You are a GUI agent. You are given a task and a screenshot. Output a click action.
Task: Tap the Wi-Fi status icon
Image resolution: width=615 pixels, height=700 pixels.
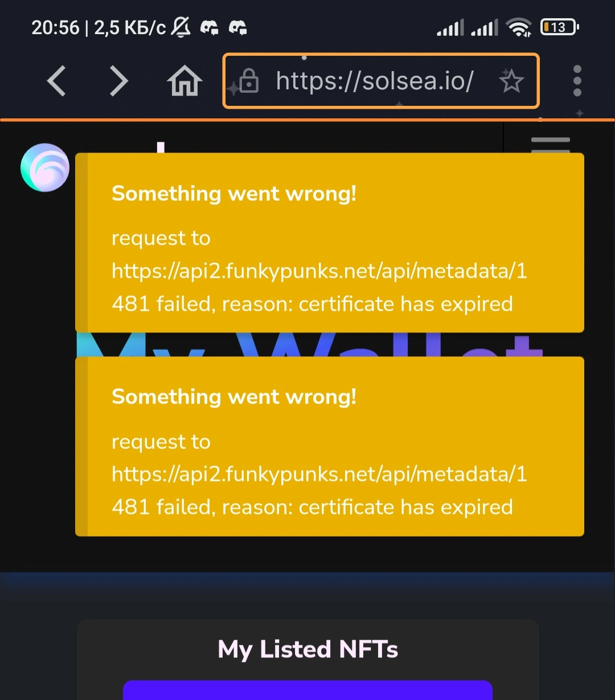point(519,27)
